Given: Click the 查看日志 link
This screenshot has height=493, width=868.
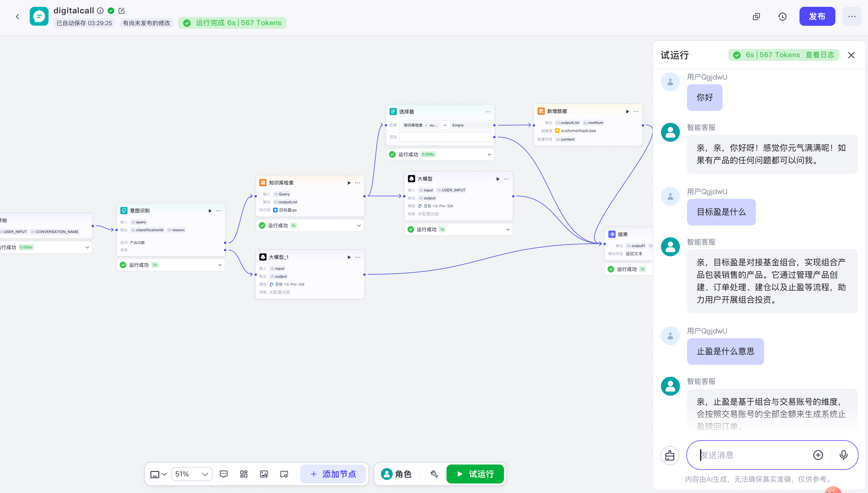Looking at the screenshot, I should tap(820, 55).
